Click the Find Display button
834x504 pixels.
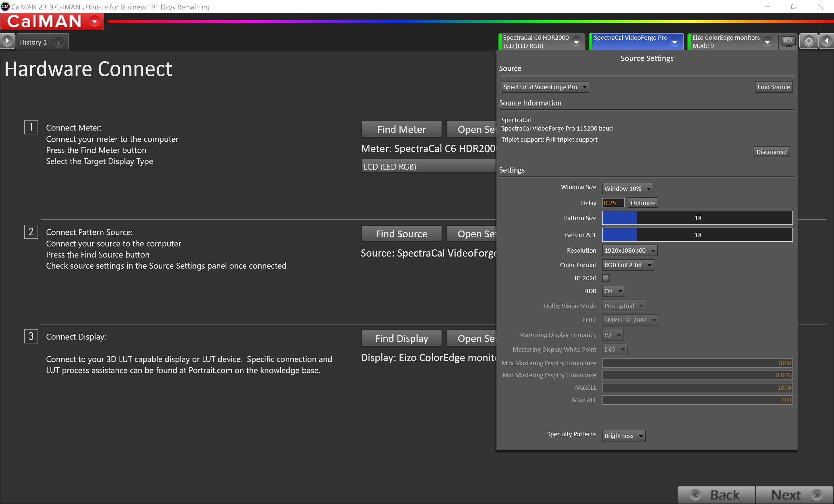401,338
